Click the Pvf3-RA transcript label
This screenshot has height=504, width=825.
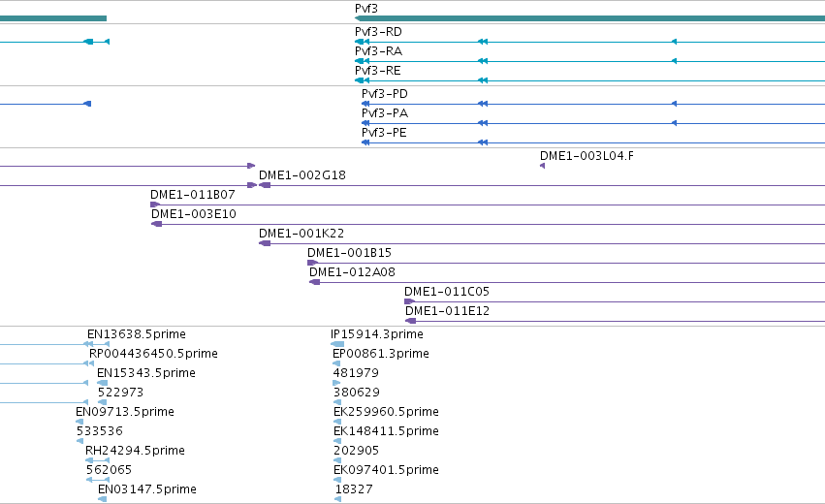[x=378, y=51]
